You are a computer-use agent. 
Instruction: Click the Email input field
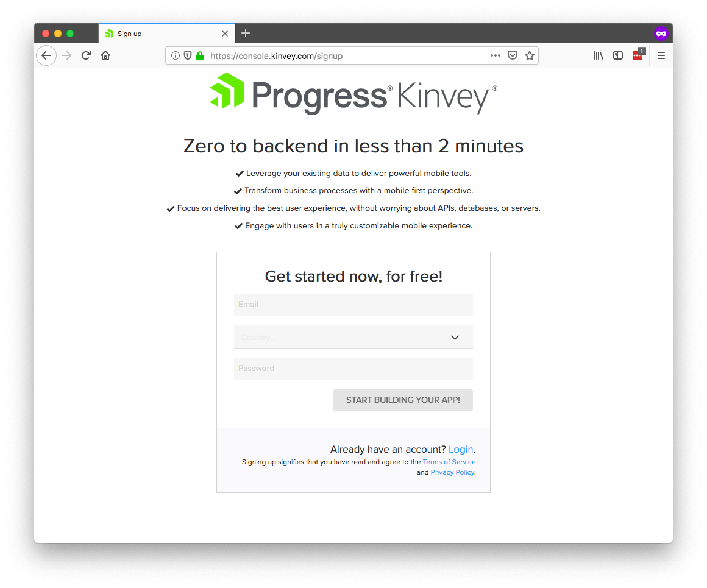[x=353, y=305]
